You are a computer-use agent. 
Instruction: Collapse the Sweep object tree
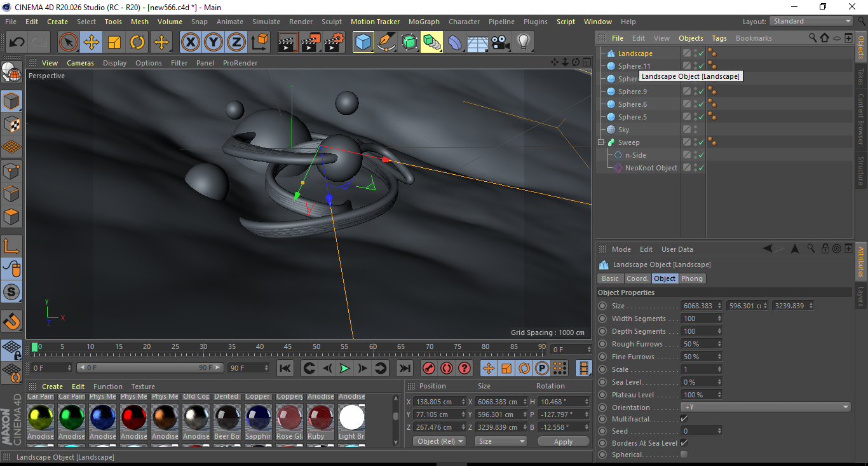(x=601, y=142)
